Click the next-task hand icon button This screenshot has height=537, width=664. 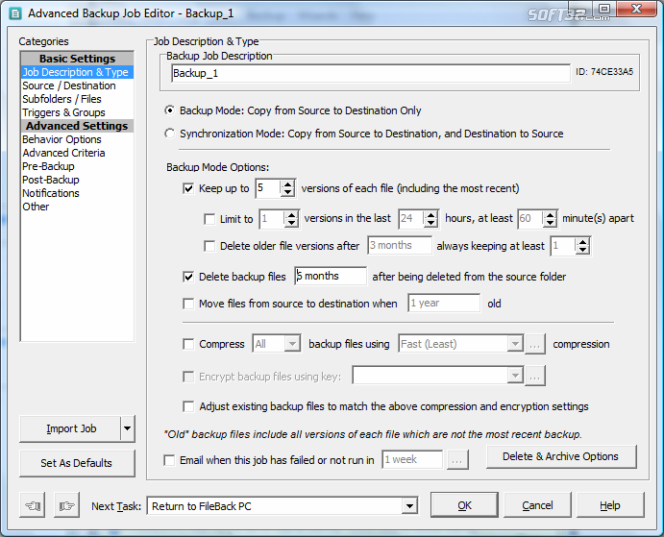(67, 505)
